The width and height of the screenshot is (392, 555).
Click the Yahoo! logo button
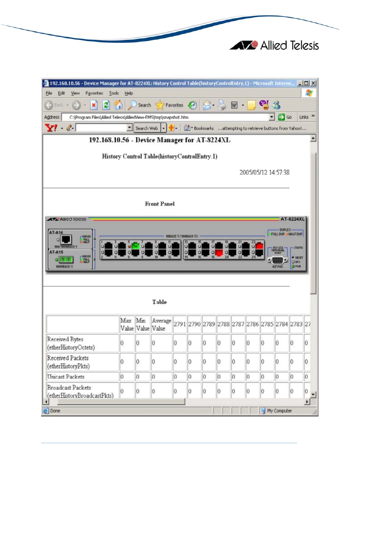pos(51,128)
